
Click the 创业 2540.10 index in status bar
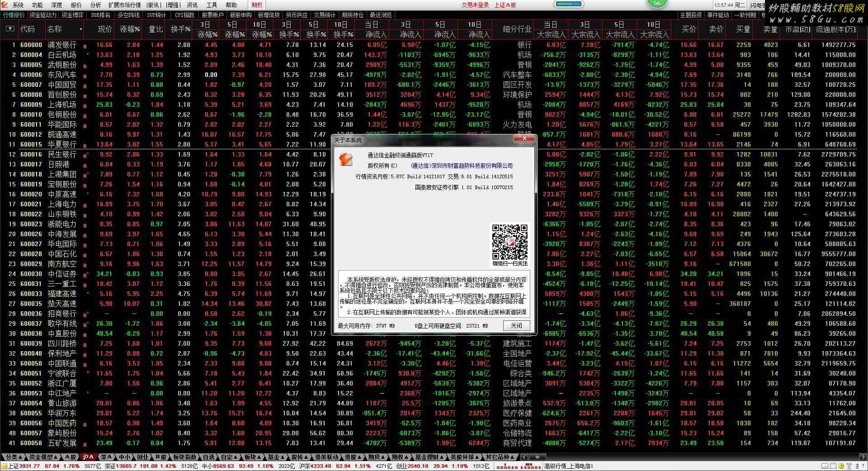click(412, 466)
